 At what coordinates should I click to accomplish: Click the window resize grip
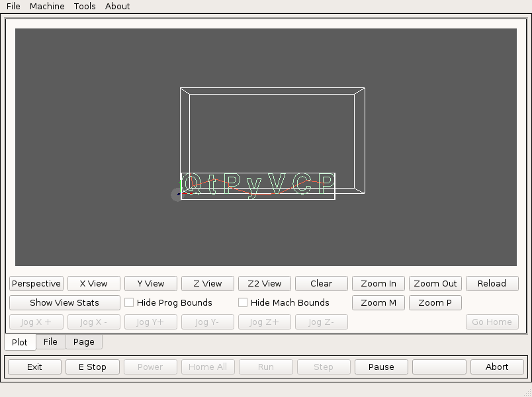point(528,393)
